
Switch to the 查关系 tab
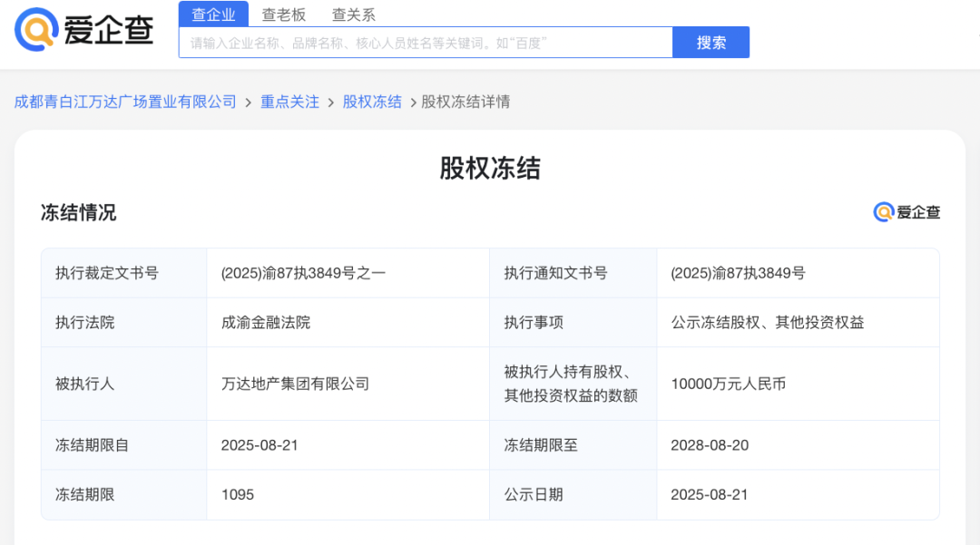click(354, 15)
